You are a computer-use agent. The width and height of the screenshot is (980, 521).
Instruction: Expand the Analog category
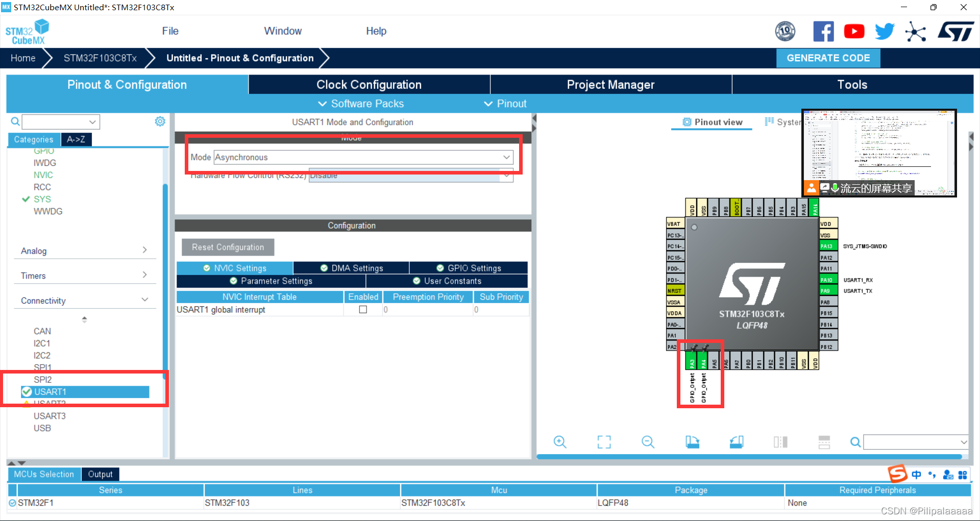pos(84,251)
